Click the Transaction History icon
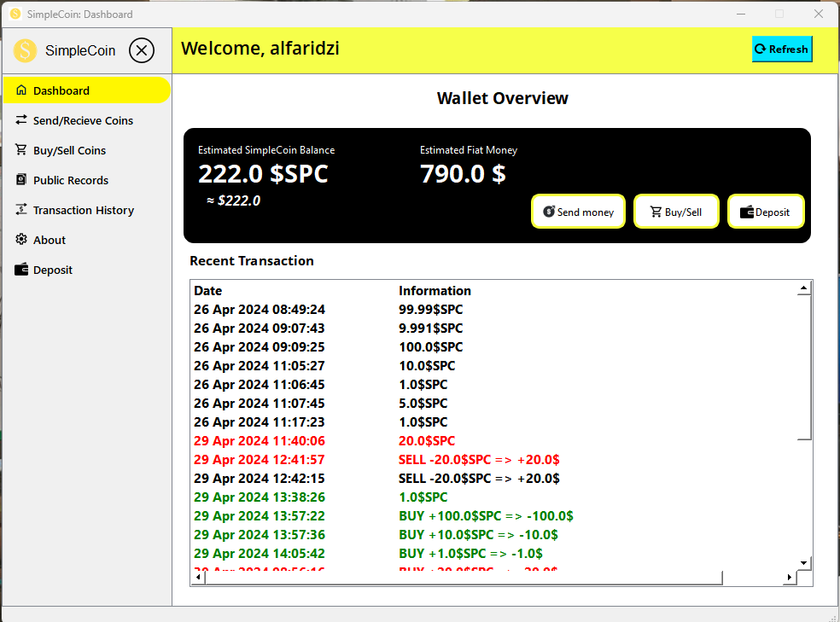Viewport: 840px width, 622px height. [x=21, y=210]
